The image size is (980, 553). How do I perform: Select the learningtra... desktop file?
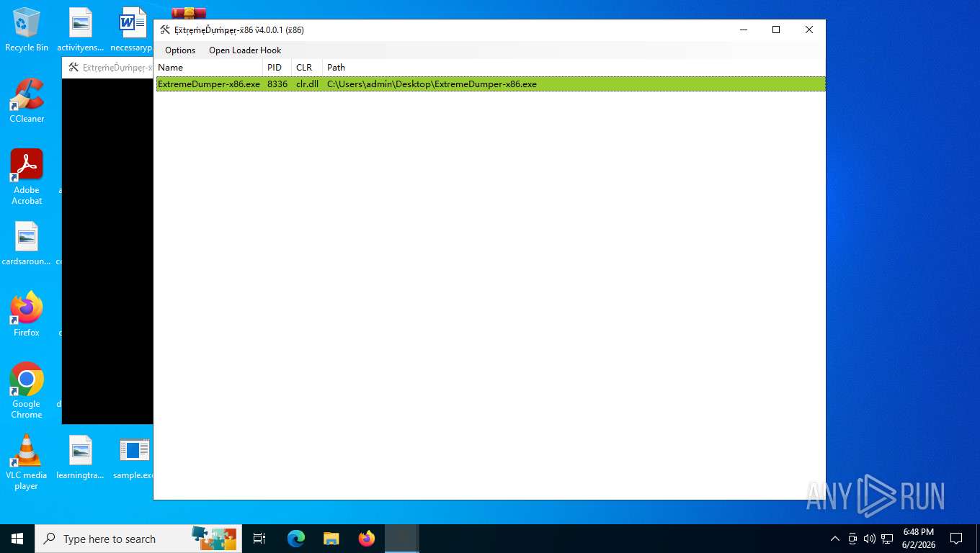point(80,457)
